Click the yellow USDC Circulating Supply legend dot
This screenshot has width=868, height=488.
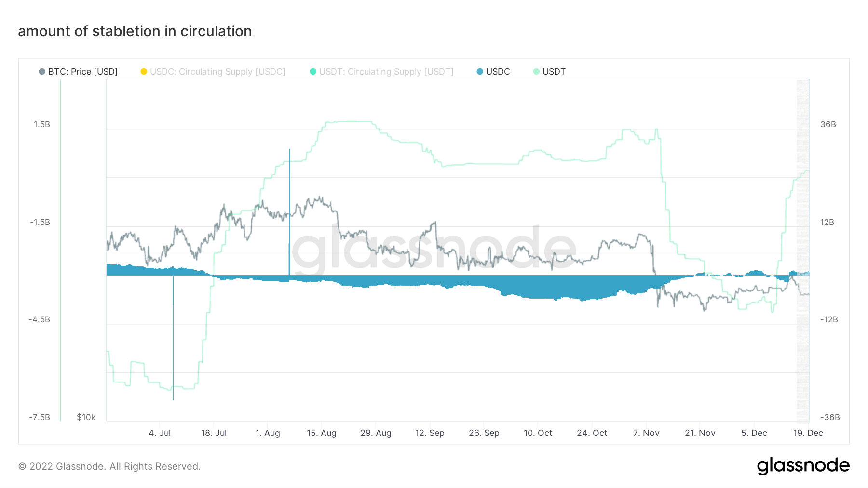tap(144, 71)
